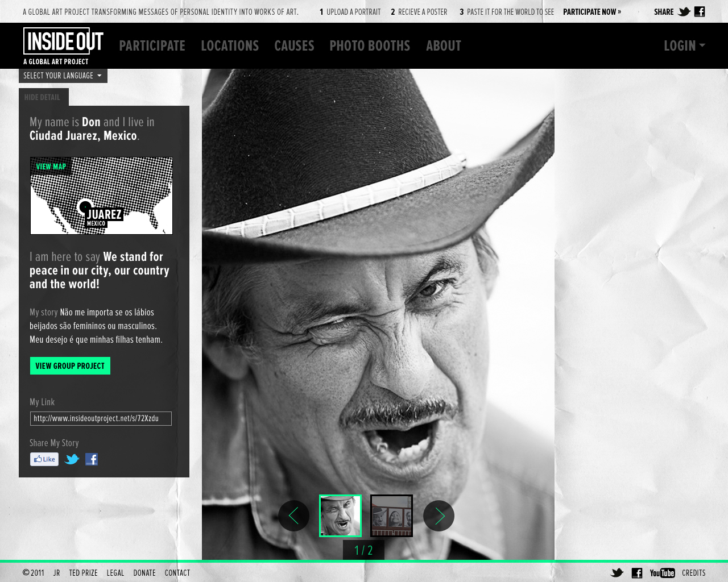Share story via Twitter bird icon in detail panel
This screenshot has width=728, height=582.
(x=72, y=459)
